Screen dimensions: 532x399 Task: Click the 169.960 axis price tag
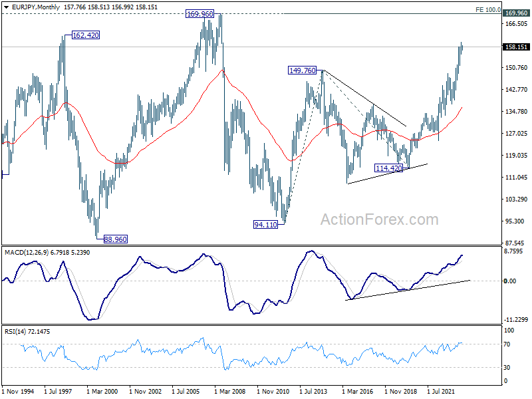pos(516,13)
